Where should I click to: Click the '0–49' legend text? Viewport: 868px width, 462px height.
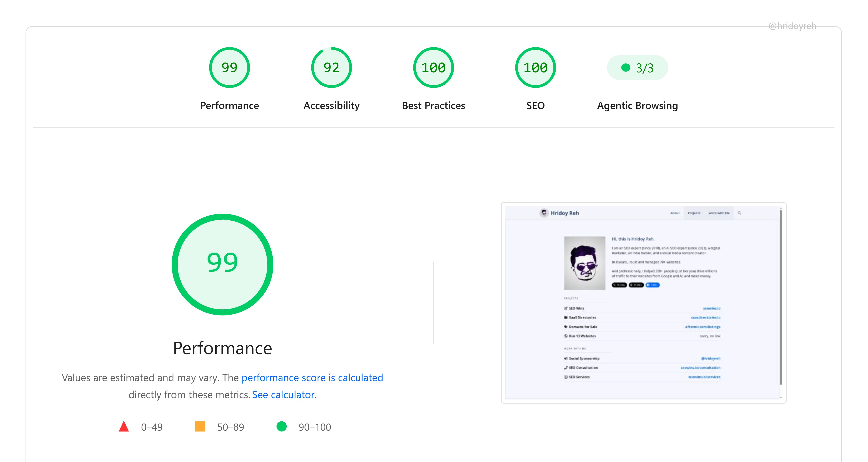pyautogui.click(x=152, y=427)
